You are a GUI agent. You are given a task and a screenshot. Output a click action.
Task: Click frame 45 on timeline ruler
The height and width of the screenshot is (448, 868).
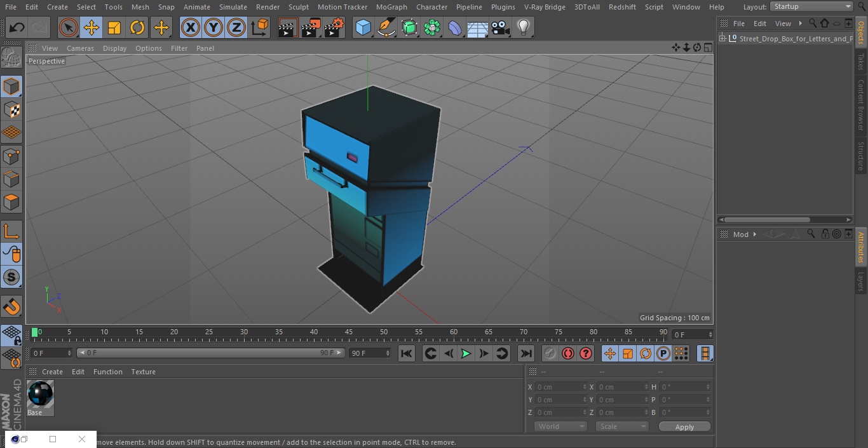pyautogui.click(x=349, y=332)
